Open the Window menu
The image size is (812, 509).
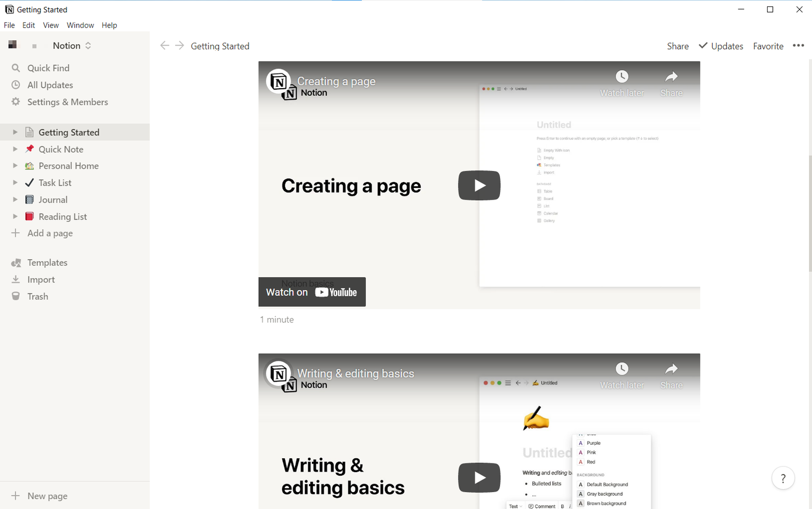point(80,25)
